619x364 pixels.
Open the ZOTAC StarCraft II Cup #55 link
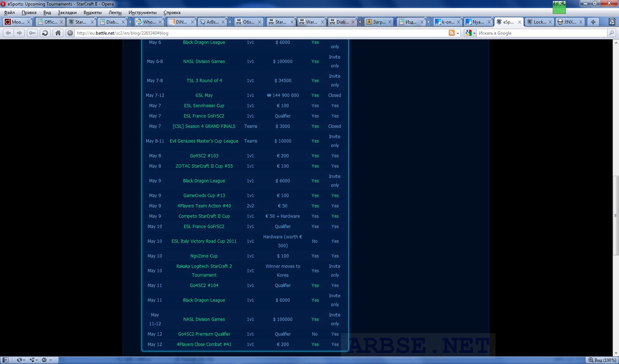tap(204, 166)
